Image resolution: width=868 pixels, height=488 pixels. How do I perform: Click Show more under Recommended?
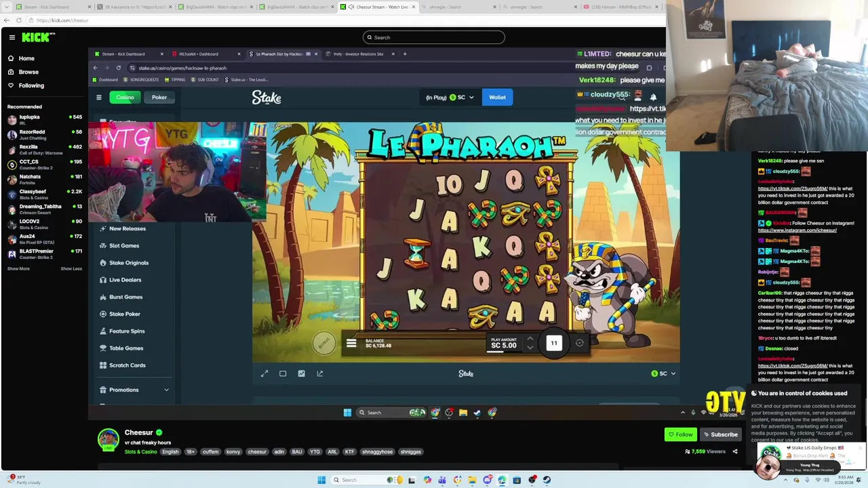coord(18,268)
